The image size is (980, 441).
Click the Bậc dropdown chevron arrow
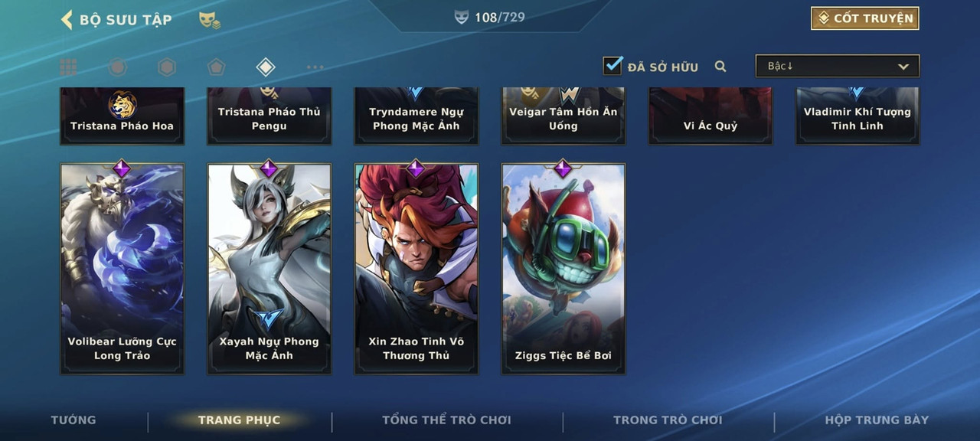pos(903,67)
